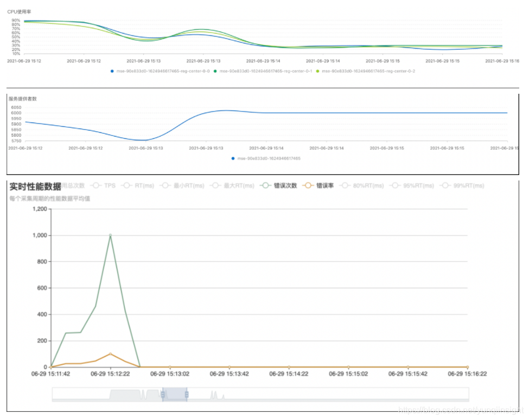Toggle CPU legend reg-center-0-0 blue dot
The height and width of the screenshot is (420, 529).
click(112, 71)
